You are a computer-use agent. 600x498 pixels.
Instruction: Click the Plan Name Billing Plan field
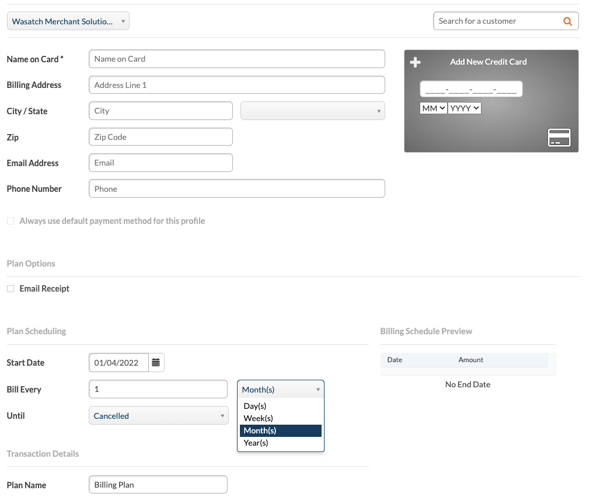pos(158,485)
